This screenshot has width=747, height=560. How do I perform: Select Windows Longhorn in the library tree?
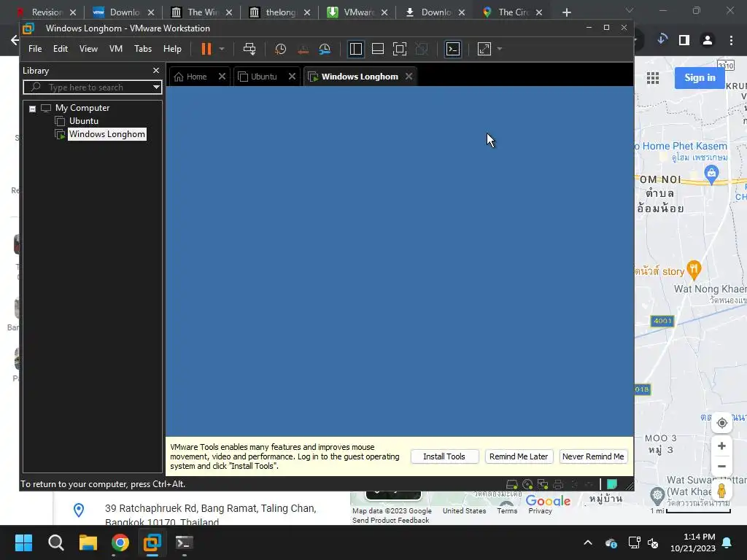pos(107,134)
